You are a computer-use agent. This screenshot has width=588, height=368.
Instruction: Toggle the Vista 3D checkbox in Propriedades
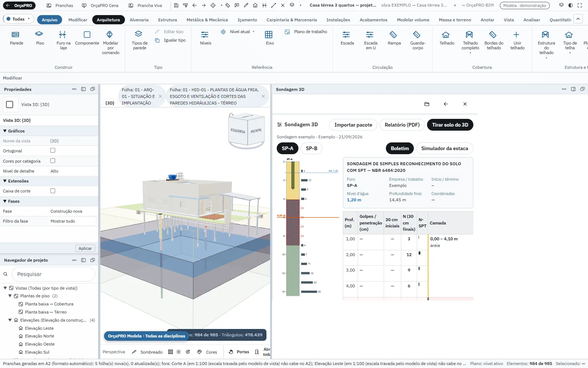(10, 105)
